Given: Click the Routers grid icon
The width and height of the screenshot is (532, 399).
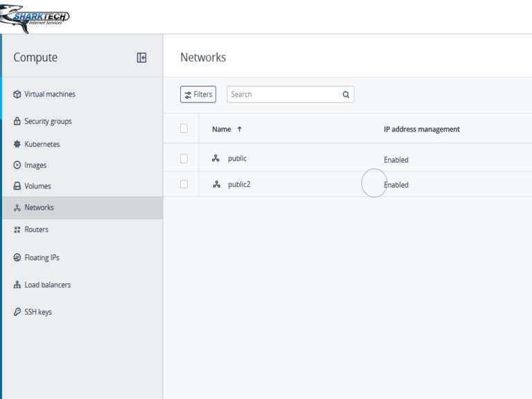Looking at the screenshot, I should 17,229.
